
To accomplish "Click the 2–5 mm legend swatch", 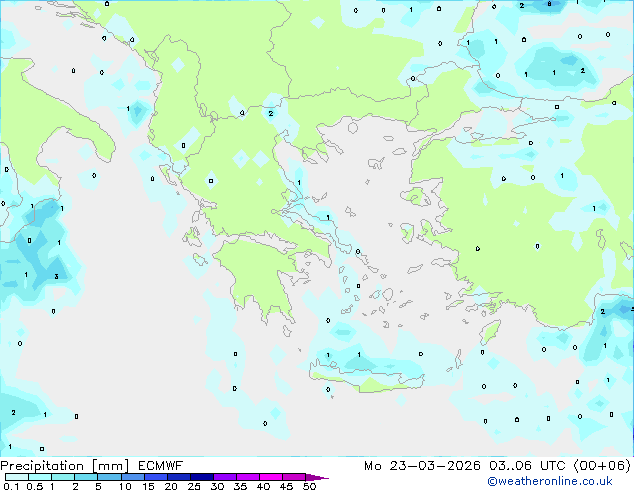I will (86, 477).
